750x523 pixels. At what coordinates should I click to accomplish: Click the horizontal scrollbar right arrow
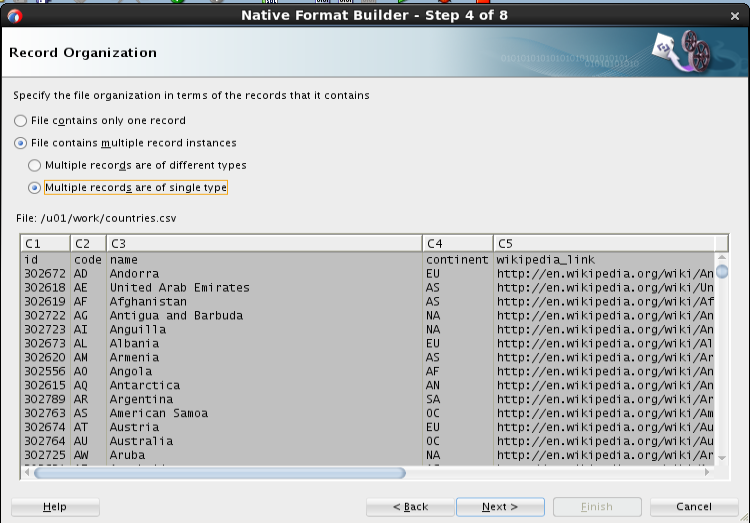707,472
